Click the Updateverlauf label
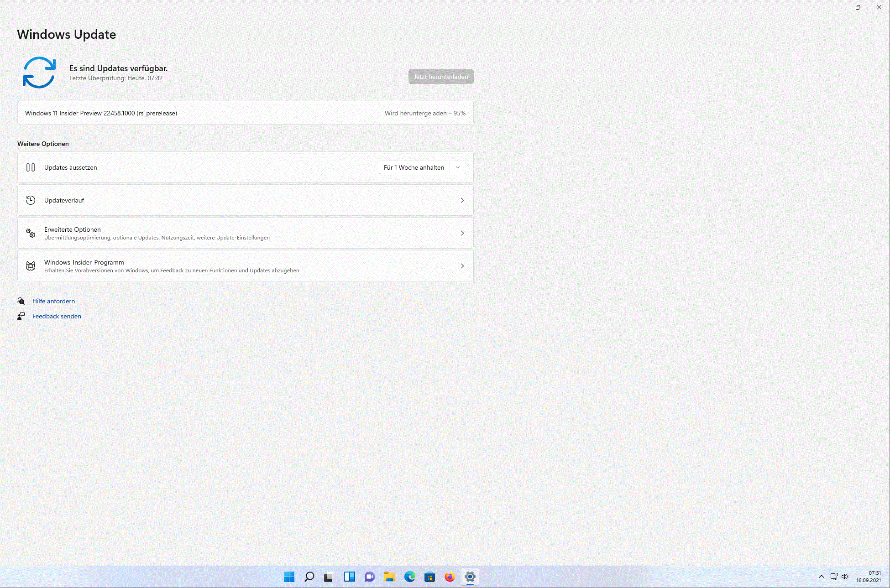Viewport: 890px width, 588px height. pos(64,200)
